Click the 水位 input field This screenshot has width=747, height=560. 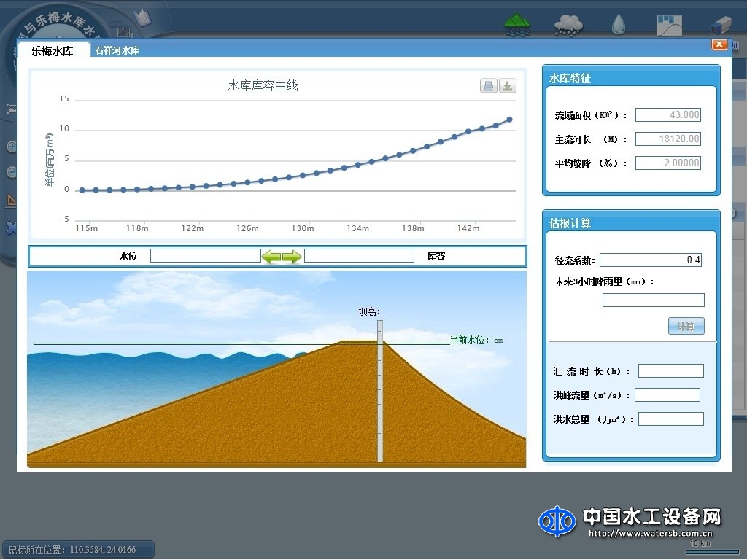tap(205, 255)
